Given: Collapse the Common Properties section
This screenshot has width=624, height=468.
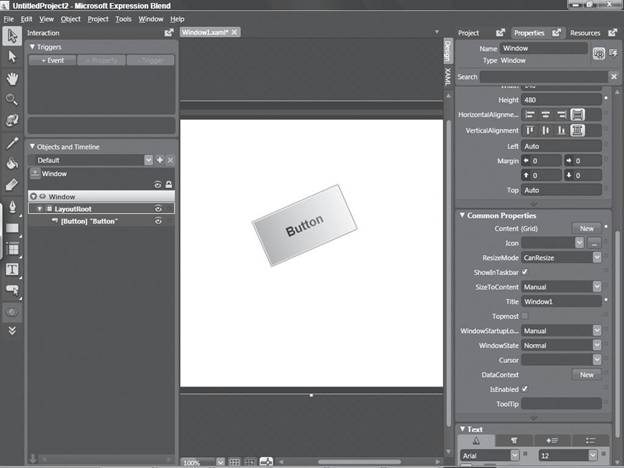Looking at the screenshot, I should (462, 215).
